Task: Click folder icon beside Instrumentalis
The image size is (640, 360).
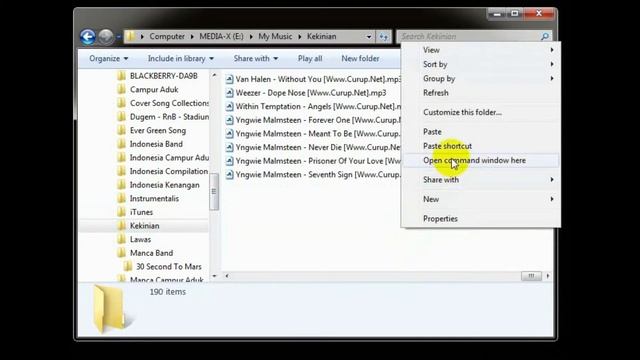Action: [121, 198]
